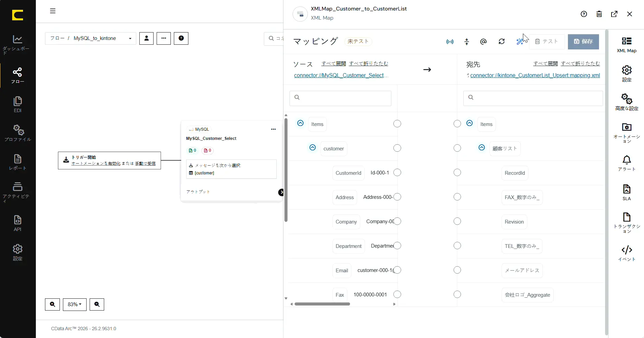Screen dimensions: 644x338
Task: Collapse the source customer node
Action: 313,147
